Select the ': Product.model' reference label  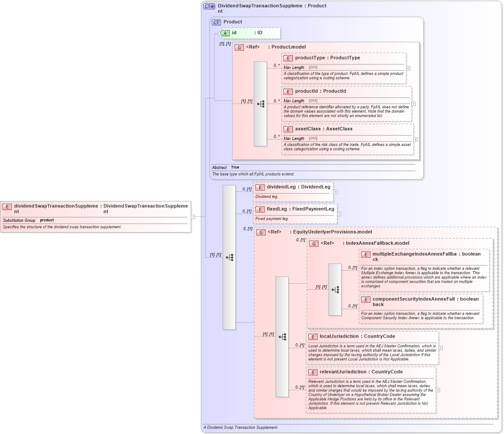(287, 47)
